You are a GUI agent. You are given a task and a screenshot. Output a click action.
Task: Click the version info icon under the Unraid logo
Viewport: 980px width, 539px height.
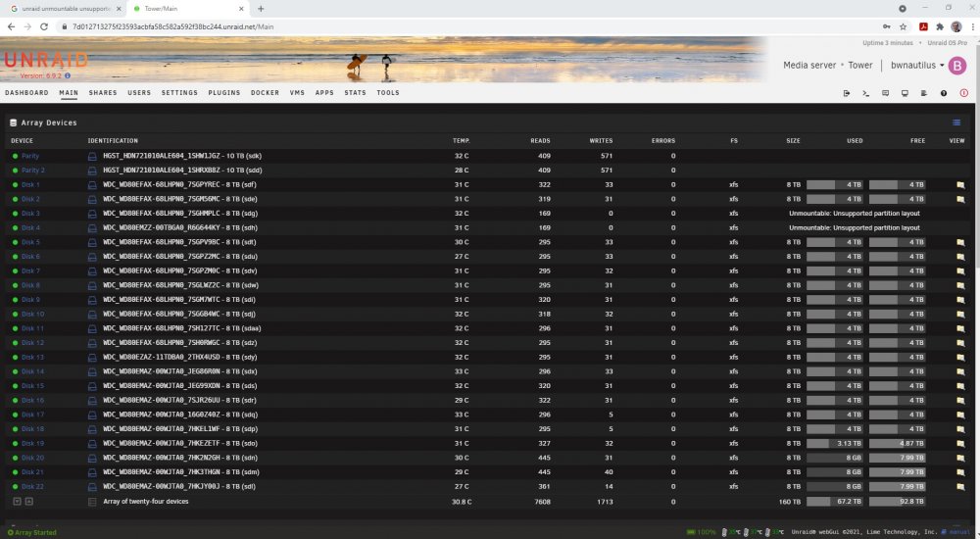click(68, 75)
